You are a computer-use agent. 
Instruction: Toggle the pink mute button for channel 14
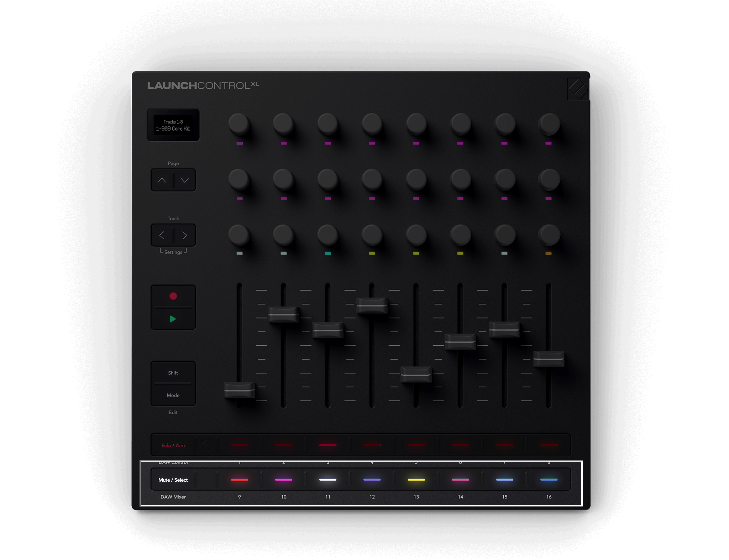460,480
